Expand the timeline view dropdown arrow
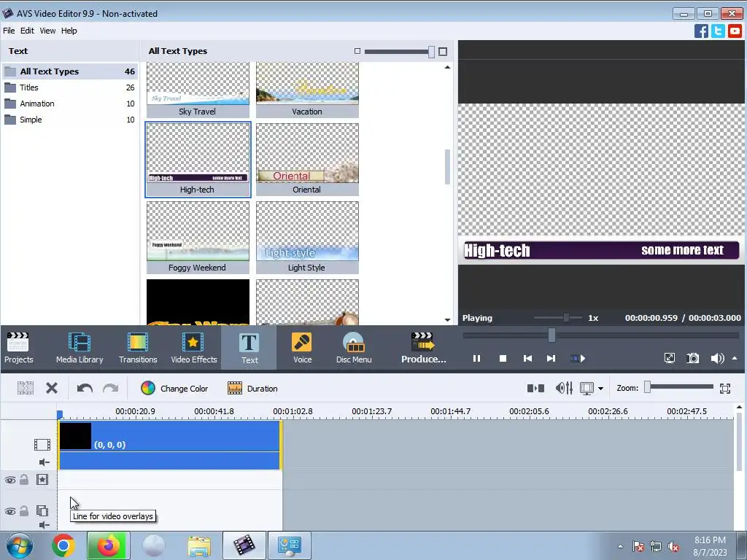This screenshot has width=747, height=560. point(601,389)
